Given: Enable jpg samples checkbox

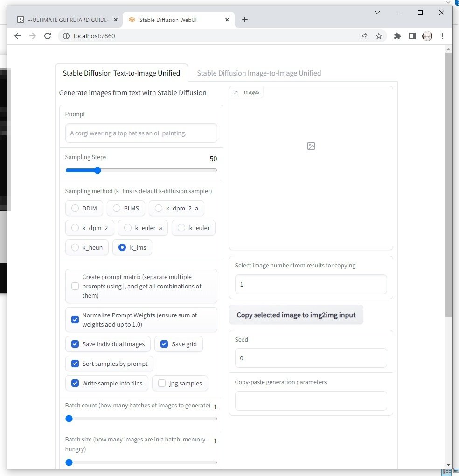Looking at the screenshot, I should tap(162, 383).
